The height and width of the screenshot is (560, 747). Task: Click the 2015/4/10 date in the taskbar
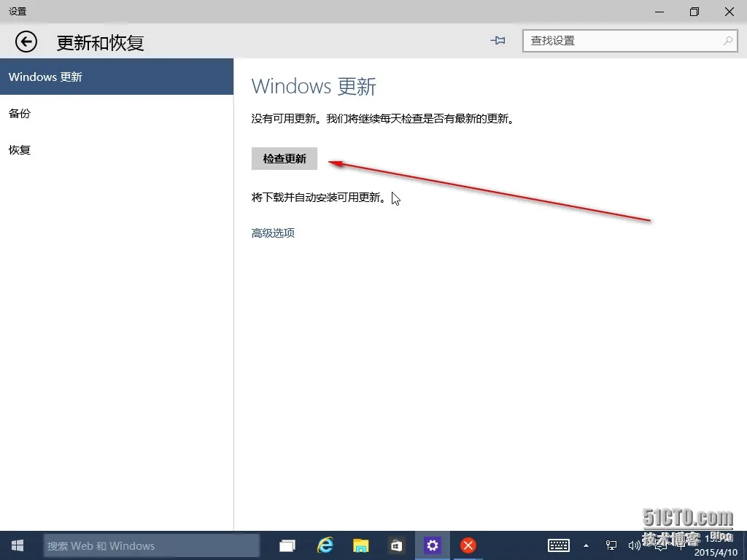[x=716, y=553]
